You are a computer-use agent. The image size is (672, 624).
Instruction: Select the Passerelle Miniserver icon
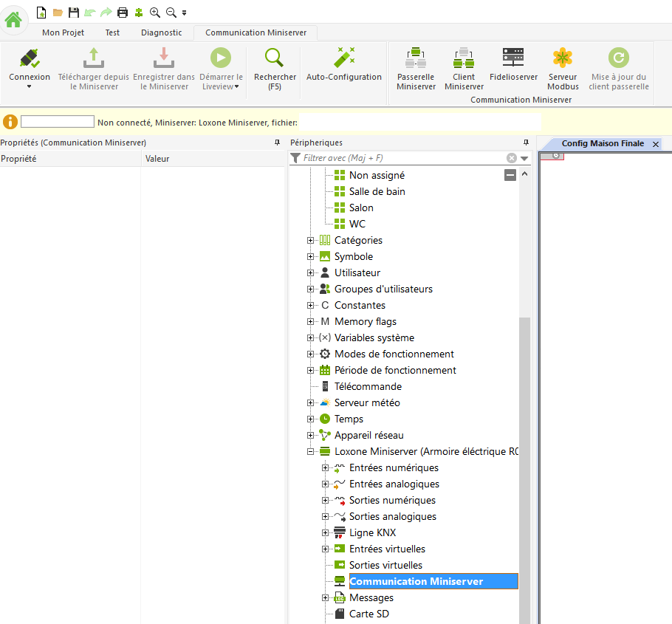point(416,59)
